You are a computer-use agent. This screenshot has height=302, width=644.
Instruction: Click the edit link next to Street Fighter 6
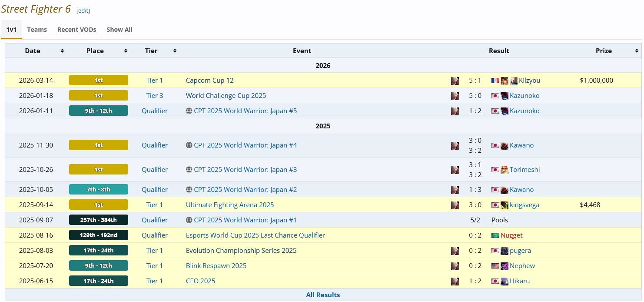(x=83, y=10)
